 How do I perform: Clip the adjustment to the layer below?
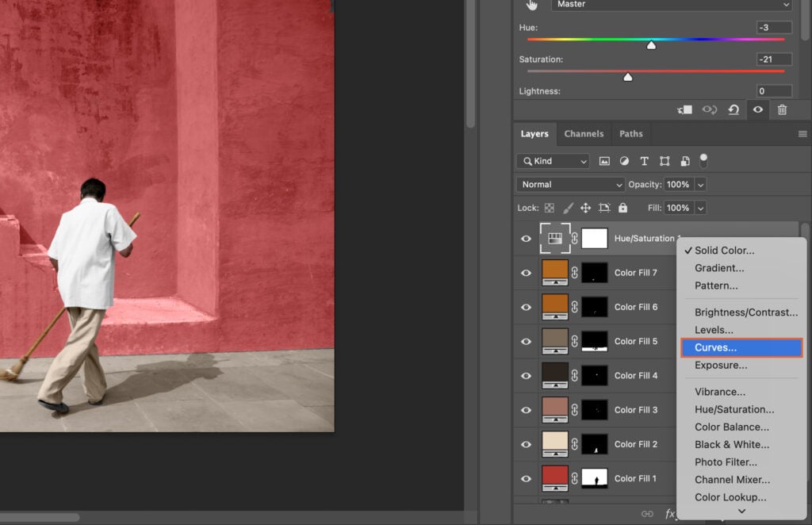[687, 109]
